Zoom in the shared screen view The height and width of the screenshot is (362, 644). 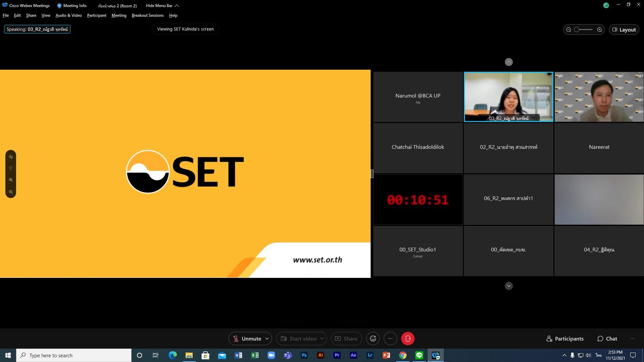(x=11, y=180)
